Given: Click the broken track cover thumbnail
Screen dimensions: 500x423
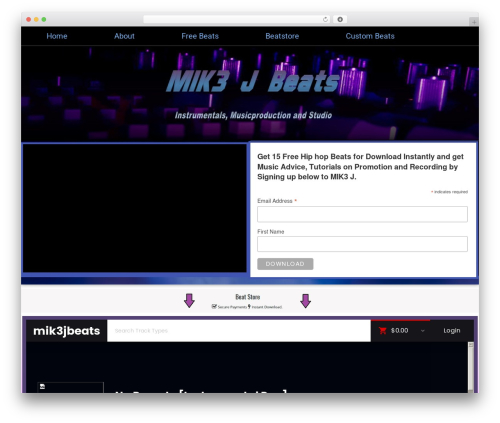Looking at the screenshot, I should (x=70, y=387).
